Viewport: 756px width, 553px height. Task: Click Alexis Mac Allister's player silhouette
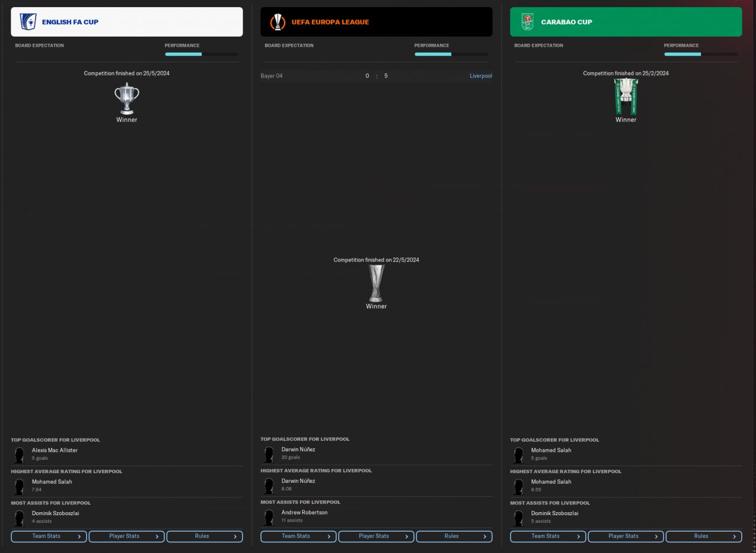tap(19, 454)
